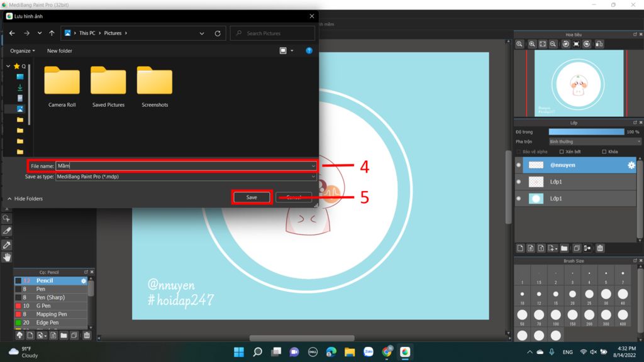Reset canvas rotation in navigator
Screen dimensions: 644x362
(x=576, y=44)
